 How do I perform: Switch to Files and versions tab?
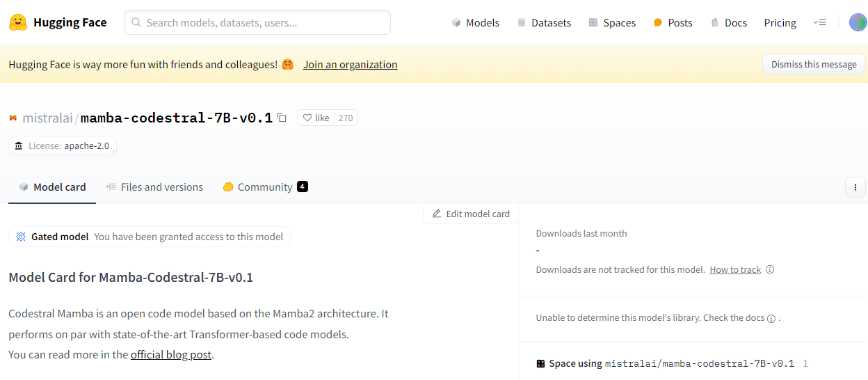[x=154, y=187]
